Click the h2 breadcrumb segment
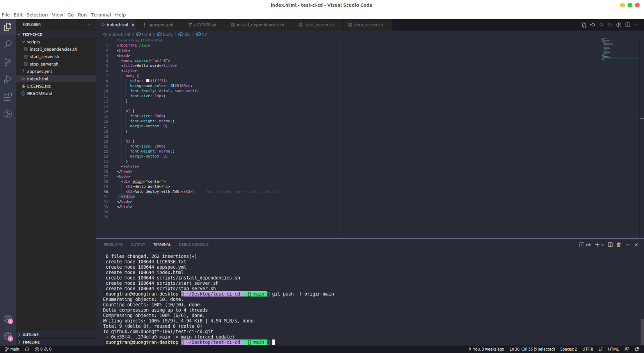The image size is (644, 353). [x=202, y=35]
